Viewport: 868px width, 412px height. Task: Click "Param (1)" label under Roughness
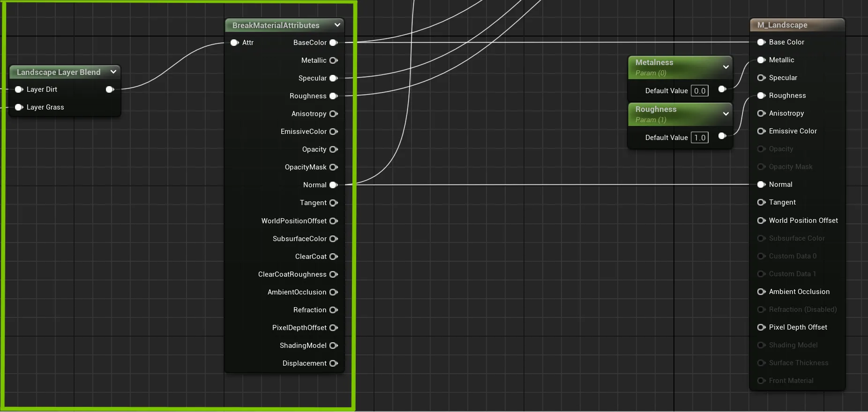(651, 120)
